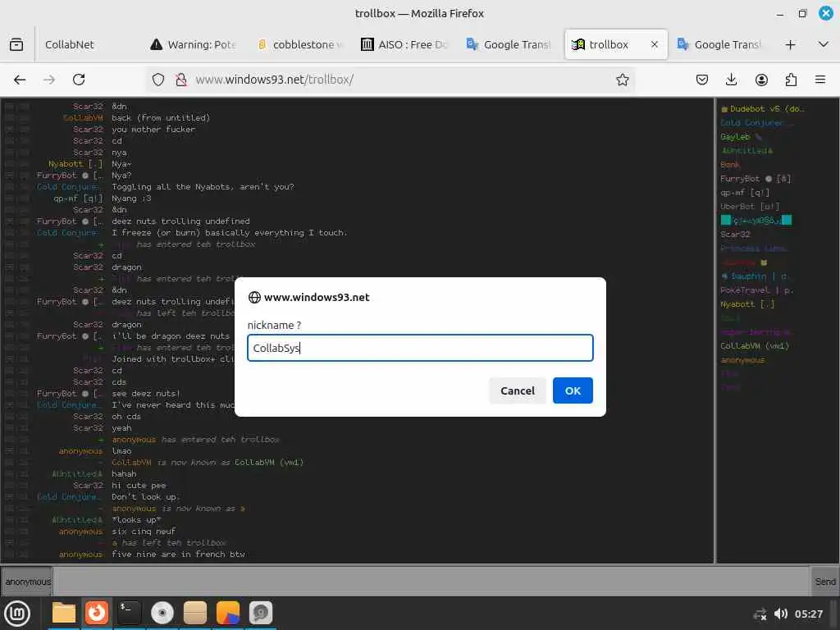Reload the trollbox page

[79, 80]
